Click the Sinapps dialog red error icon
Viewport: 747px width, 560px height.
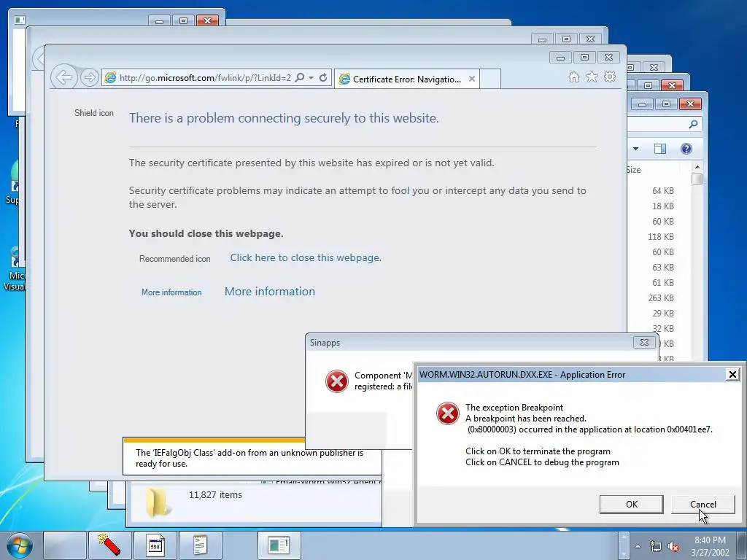[x=337, y=381]
